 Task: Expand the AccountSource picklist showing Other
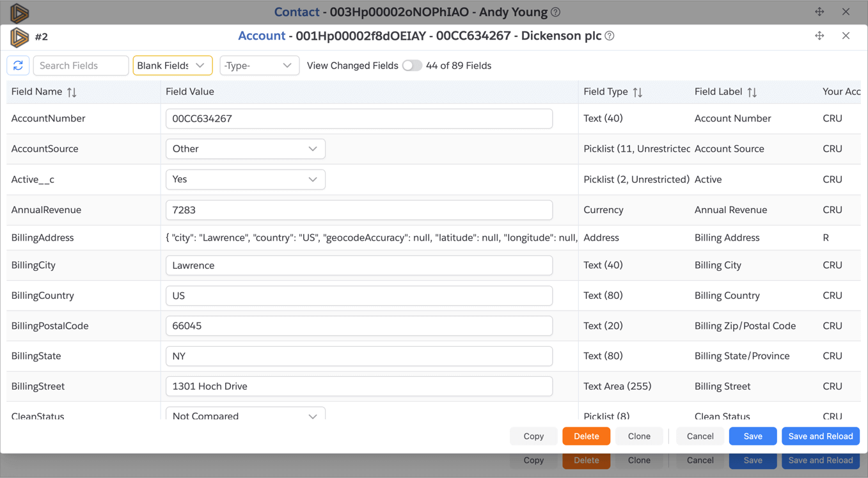coord(245,149)
